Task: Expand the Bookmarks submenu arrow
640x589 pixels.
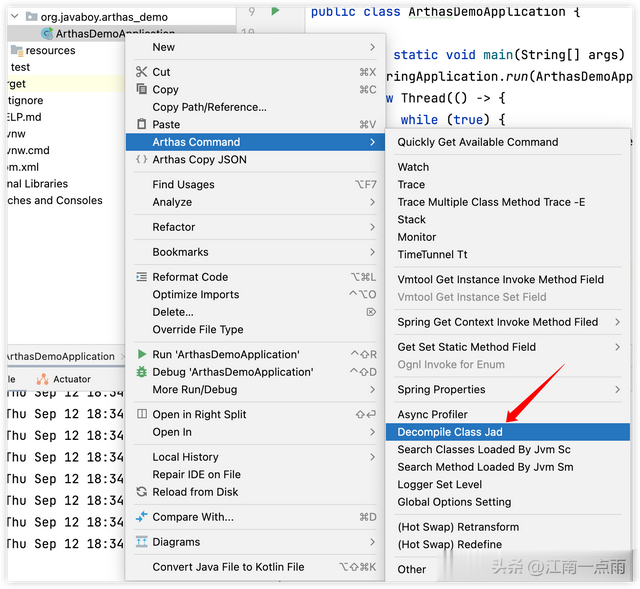Action: [x=372, y=252]
